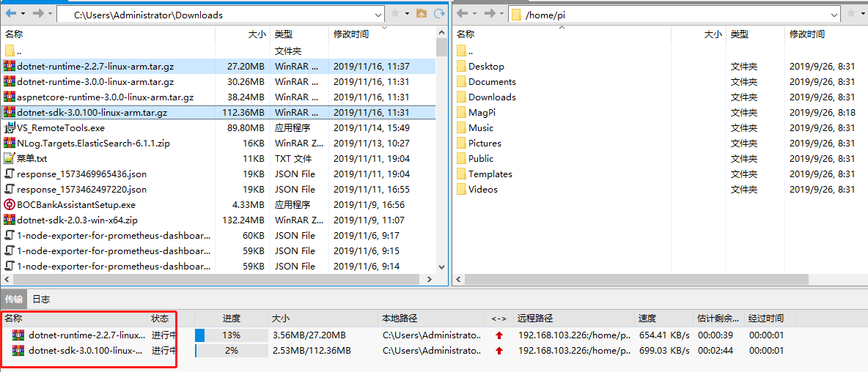Open back history dropdown in local pane

(x=23, y=14)
